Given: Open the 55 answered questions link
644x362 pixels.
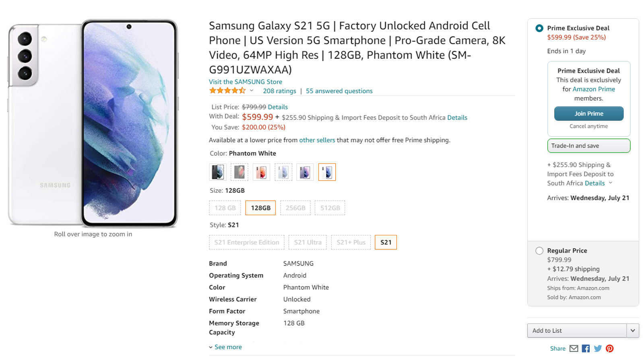Looking at the screenshot, I should click(x=339, y=91).
